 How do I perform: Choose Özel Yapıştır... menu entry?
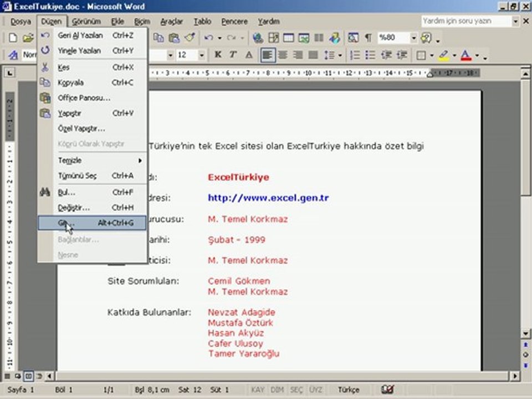click(93, 129)
